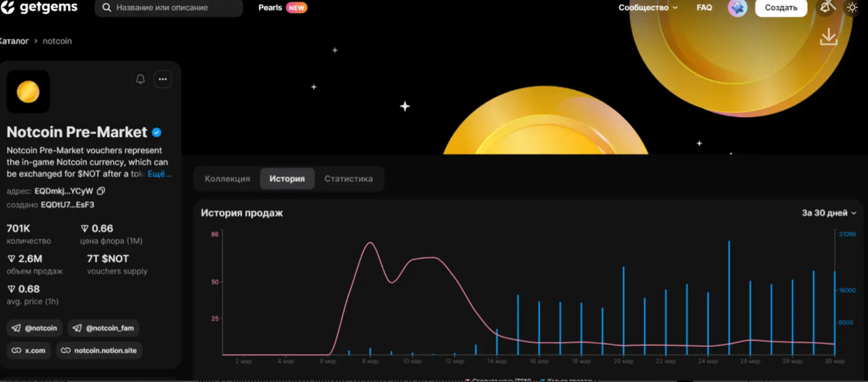Screen dimensions: 868x382
Task: Click the 7T $NOT vouchers supply value
Action: 108,259
